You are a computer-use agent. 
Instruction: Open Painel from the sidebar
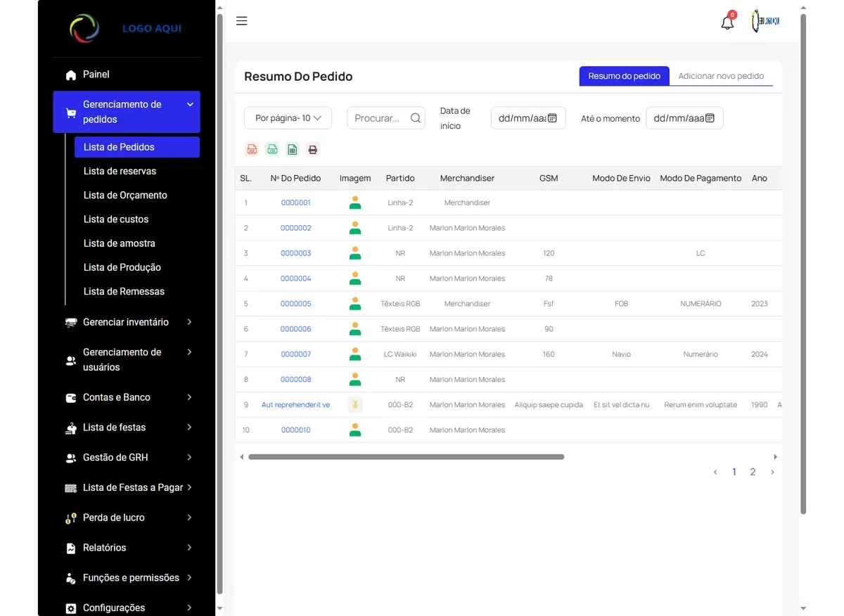[x=96, y=75]
